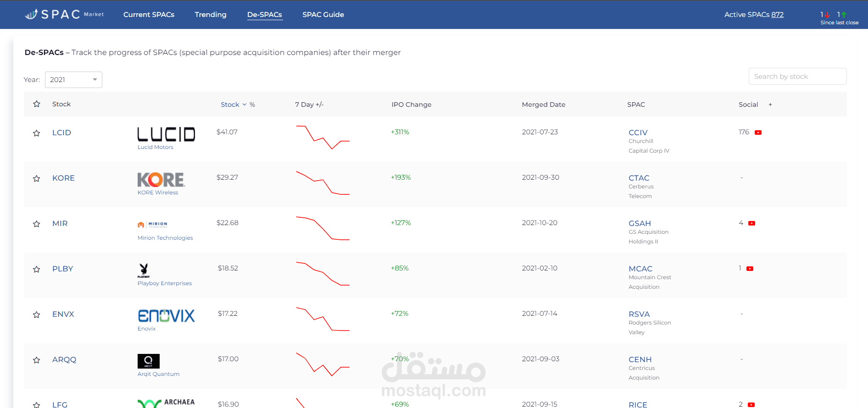Open MIR's YouTube social icon
The height and width of the screenshot is (408, 868).
pyautogui.click(x=751, y=223)
